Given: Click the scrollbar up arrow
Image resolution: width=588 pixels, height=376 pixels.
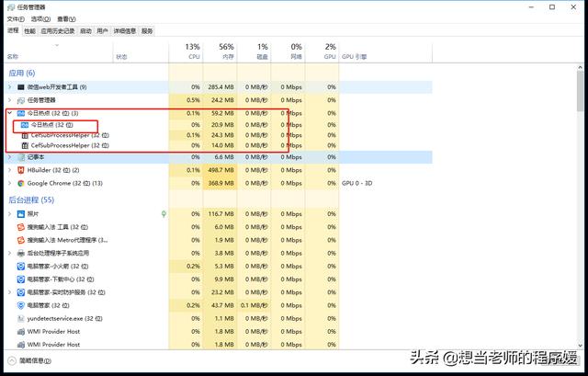Looking at the screenshot, I should click(580, 67).
